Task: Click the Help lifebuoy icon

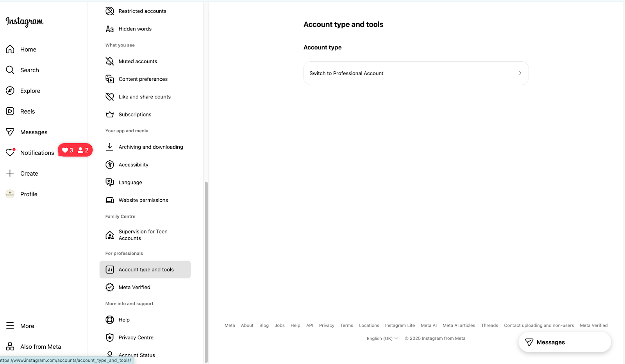Action: point(110,320)
